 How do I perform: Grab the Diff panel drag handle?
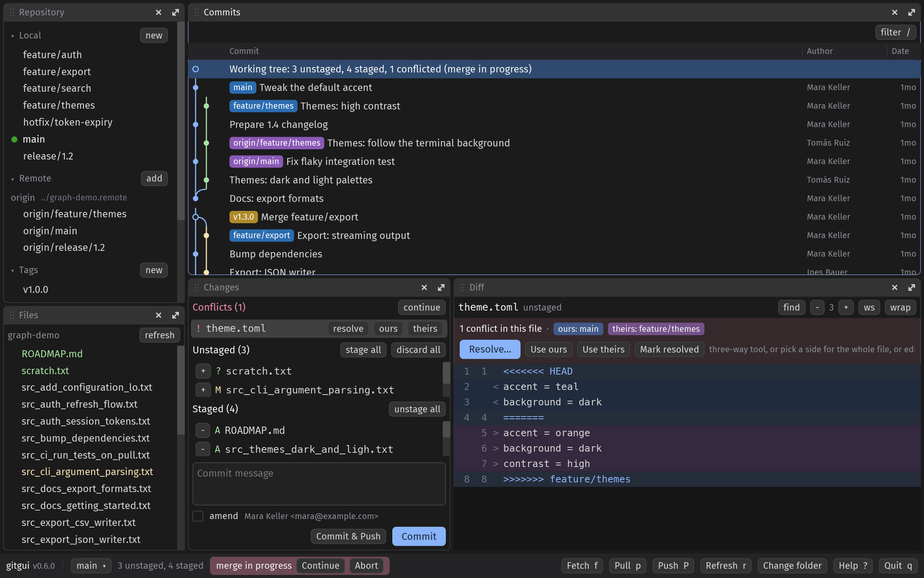(462, 287)
